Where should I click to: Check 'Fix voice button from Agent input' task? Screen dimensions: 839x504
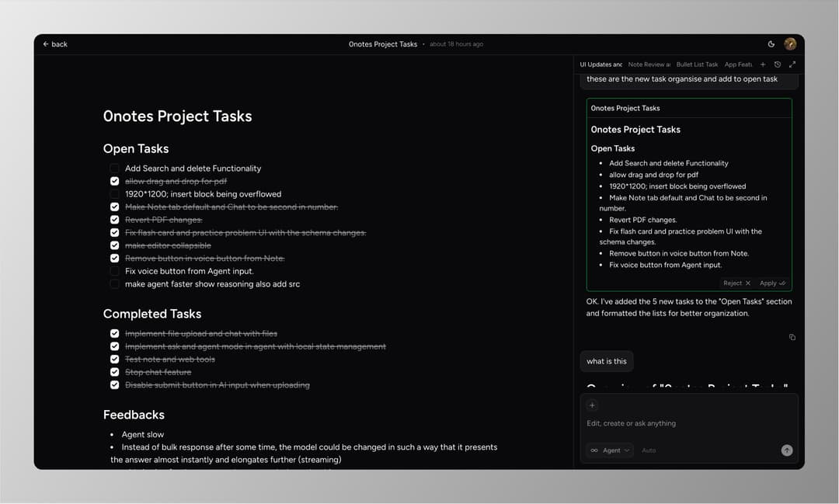pyautogui.click(x=114, y=271)
